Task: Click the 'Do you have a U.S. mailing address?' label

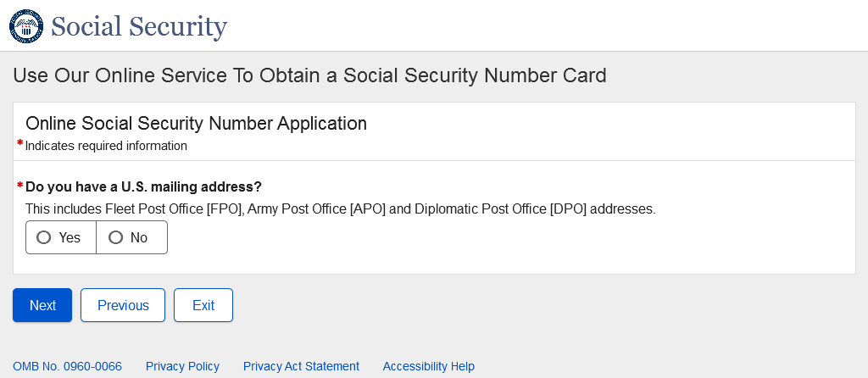Action: pyautogui.click(x=143, y=186)
